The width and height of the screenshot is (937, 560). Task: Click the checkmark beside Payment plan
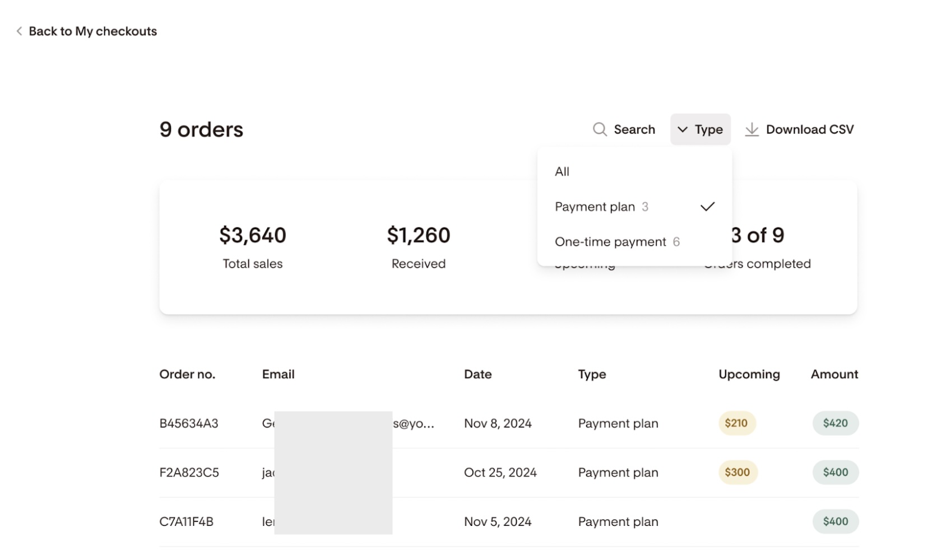(707, 207)
